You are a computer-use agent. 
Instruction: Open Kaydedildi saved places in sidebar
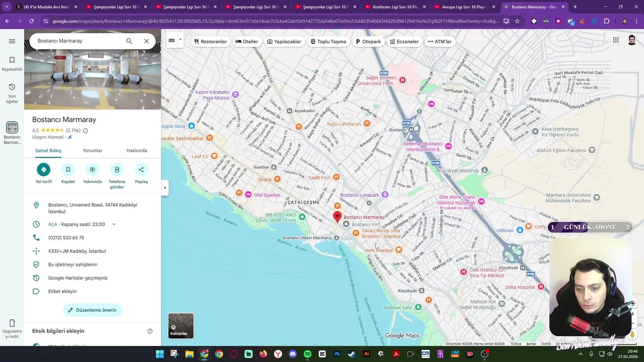pos(12,64)
